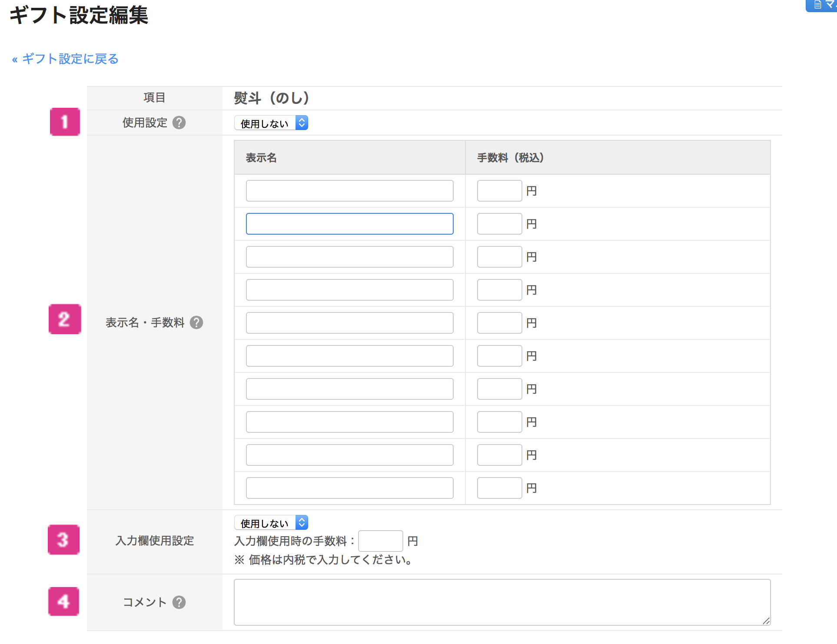837x644 pixels.
Task: Grab the コメント textarea resize handle
Action: [767, 621]
